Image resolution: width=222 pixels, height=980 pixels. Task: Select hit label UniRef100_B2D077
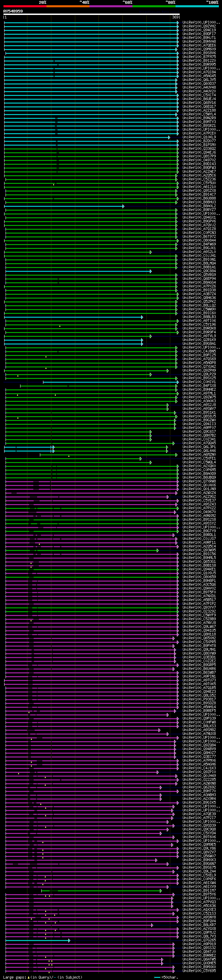199,141
